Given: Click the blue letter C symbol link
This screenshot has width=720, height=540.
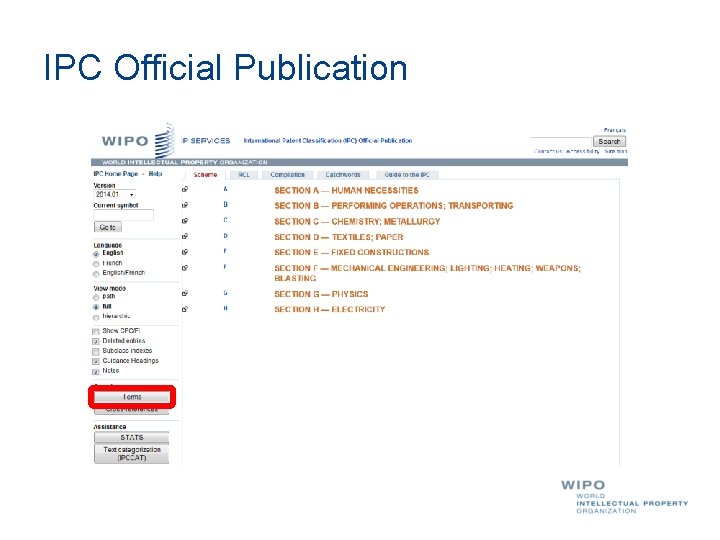Looking at the screenshot, I should coord(225,220).
